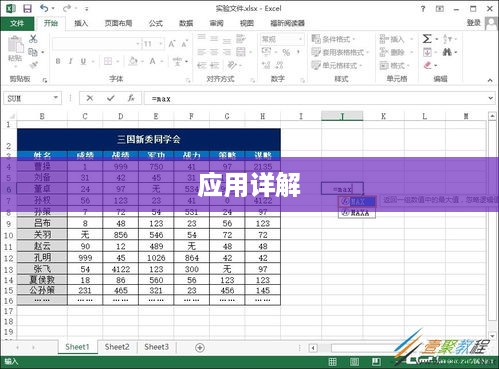Toggle Top Align in alignment group
Screen dimensions: 499x369
click(x=202, y=37)
